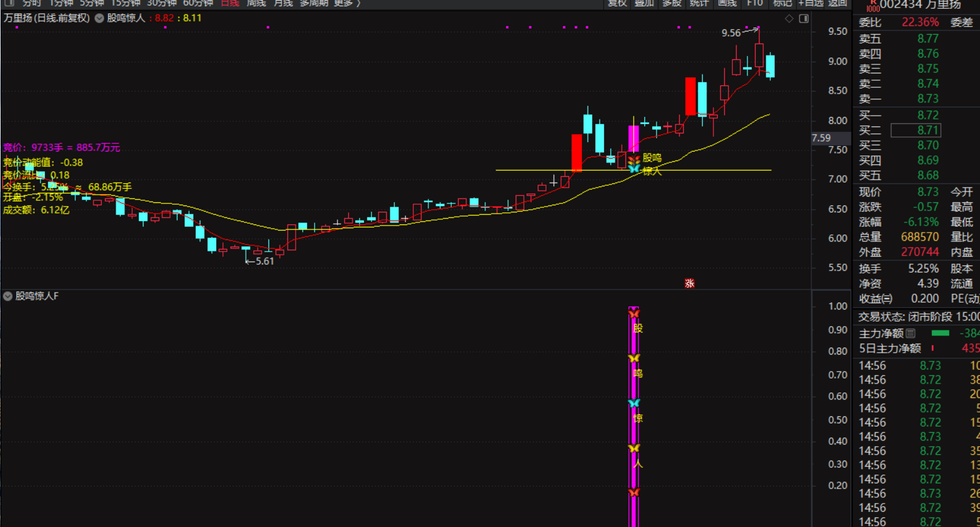Open the 画线 drawing tools

pos(727,3)
